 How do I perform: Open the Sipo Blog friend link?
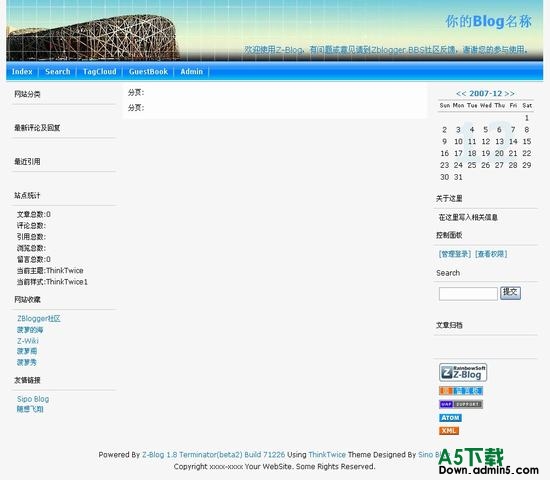pos(33,399)
